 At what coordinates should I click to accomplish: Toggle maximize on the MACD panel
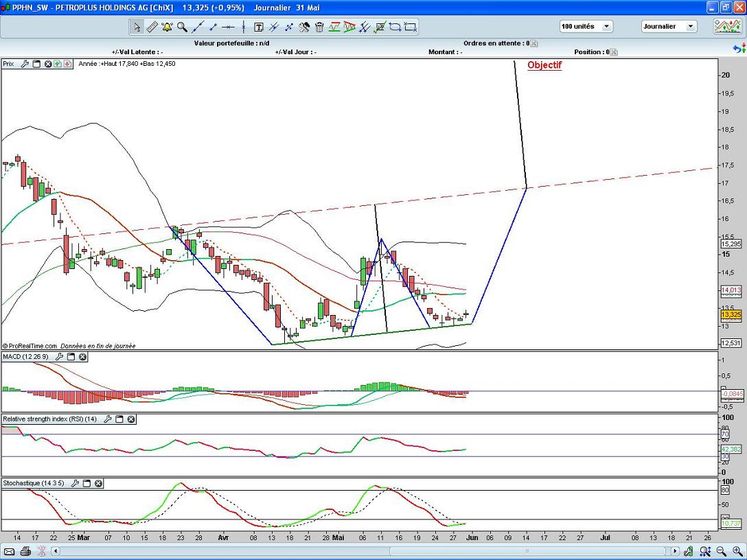pos(71,357)
